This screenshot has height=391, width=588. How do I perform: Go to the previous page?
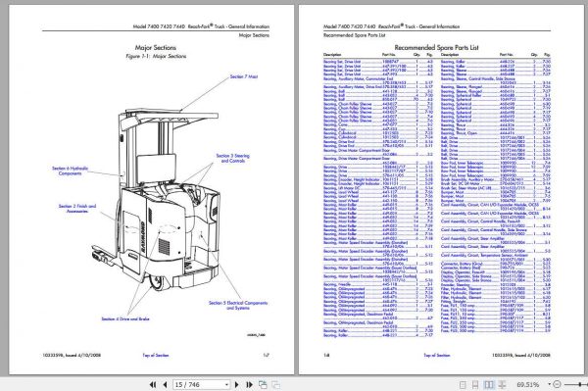click(x=165, y=384)
